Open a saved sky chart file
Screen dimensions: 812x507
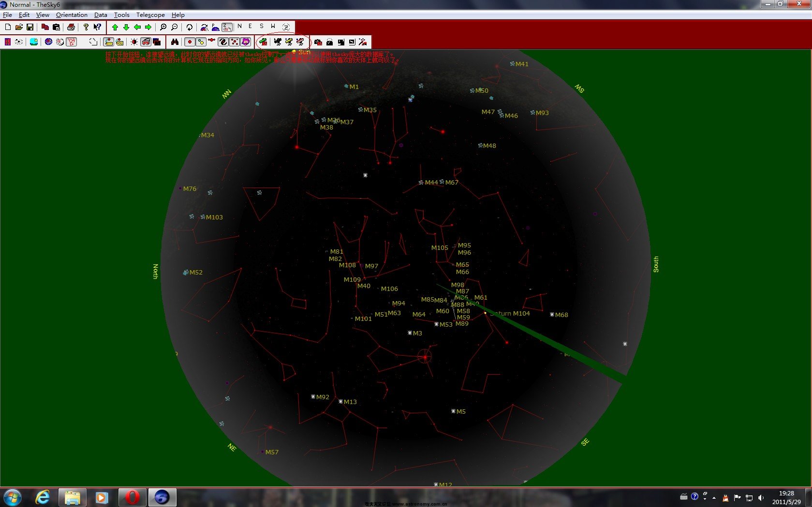(x=19, y=27)
